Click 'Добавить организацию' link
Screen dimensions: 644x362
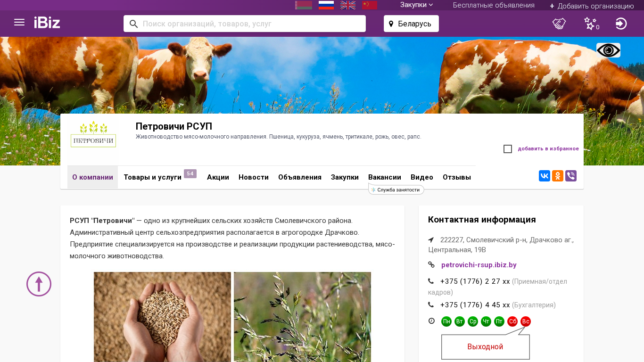point(592,6)
